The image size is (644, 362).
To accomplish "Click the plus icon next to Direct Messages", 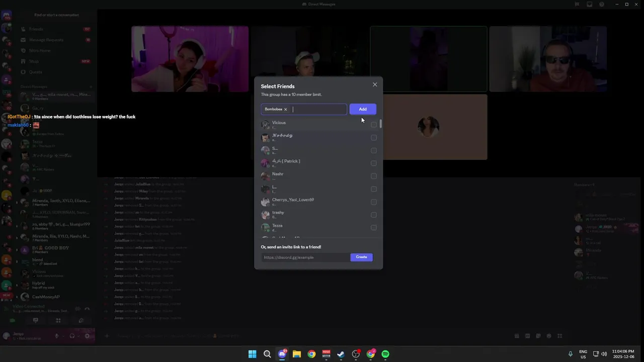I will [91, 86].
